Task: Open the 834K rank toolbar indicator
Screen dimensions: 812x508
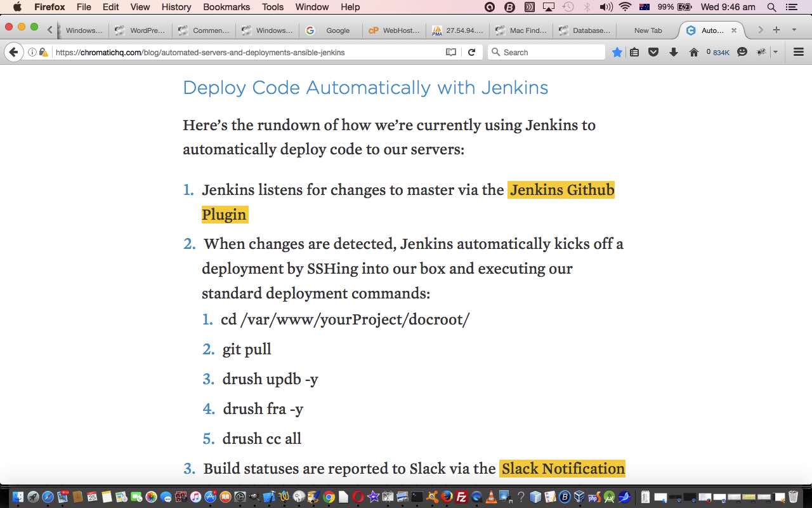Action: tap(718, 52)
